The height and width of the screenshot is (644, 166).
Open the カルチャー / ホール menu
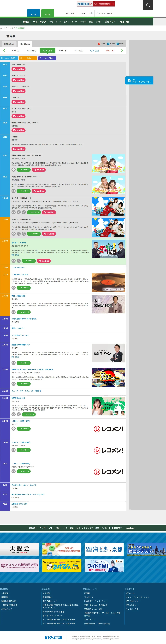(104, 14)
